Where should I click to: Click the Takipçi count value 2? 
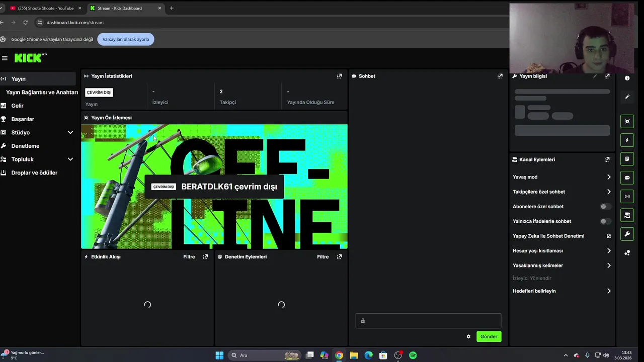[221, 92]
